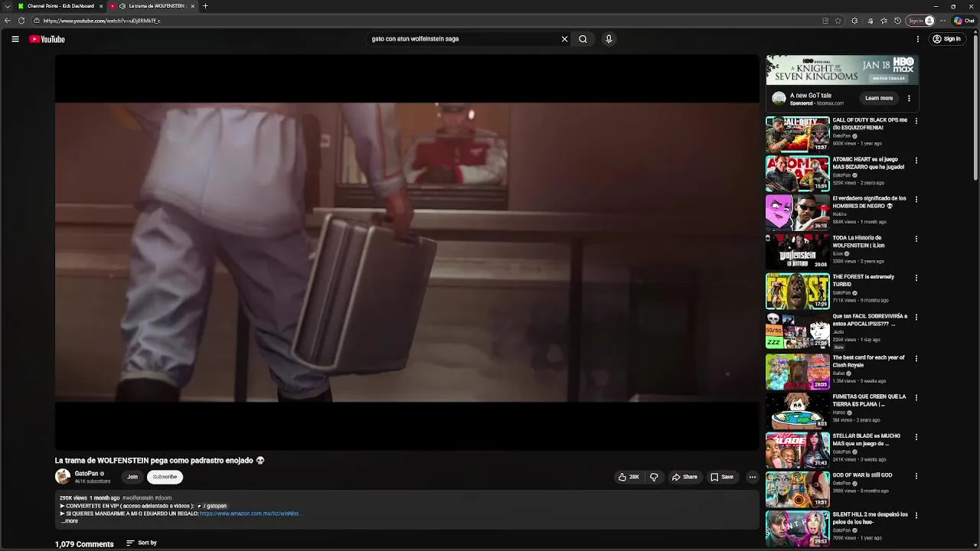Image resolution: width=980 pixels, height=551 pixels.
Task: Click the video player to pause
Action: (x=407, y=252)
